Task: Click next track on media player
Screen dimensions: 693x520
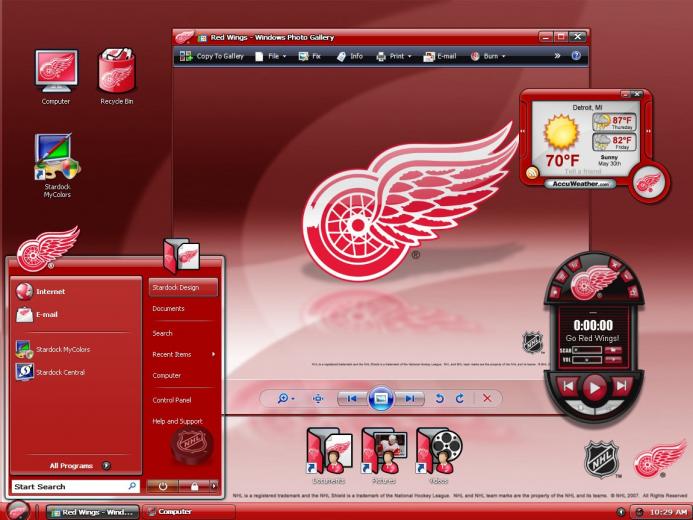Action: click(x=621, y=386)
